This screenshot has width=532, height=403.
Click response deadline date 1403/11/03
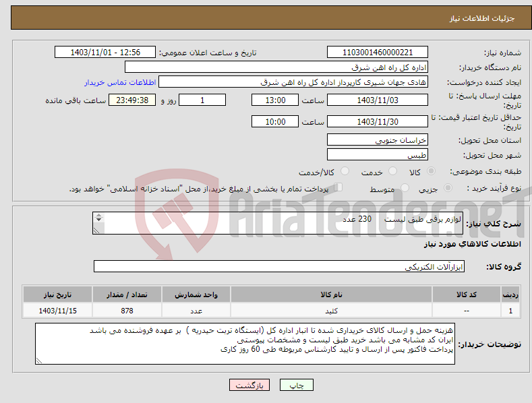point(378,100)
